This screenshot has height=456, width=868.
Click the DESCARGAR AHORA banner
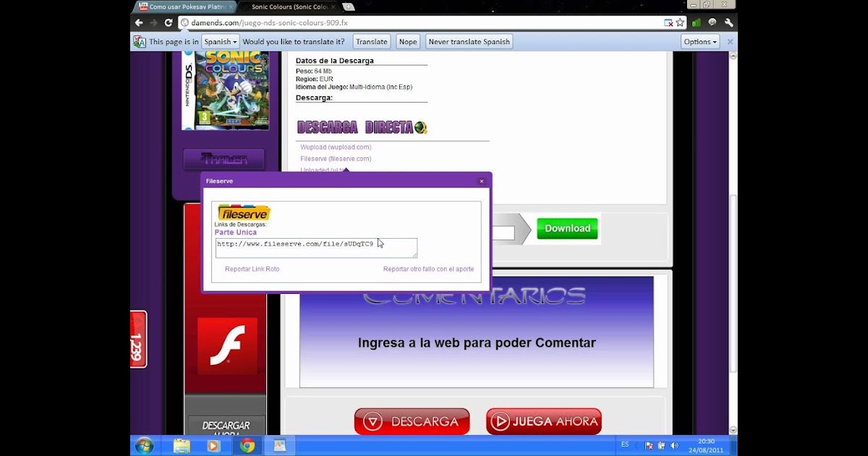[x=226, y=427]
